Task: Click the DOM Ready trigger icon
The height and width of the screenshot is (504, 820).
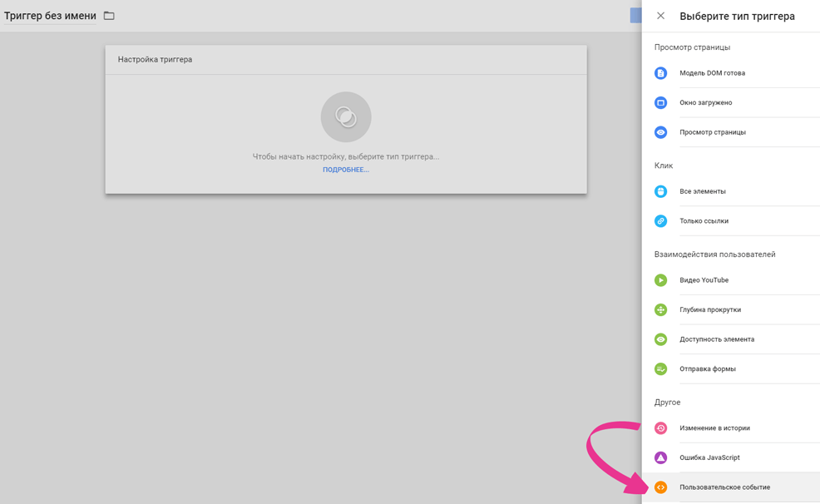Action: (x=660, y=73)
